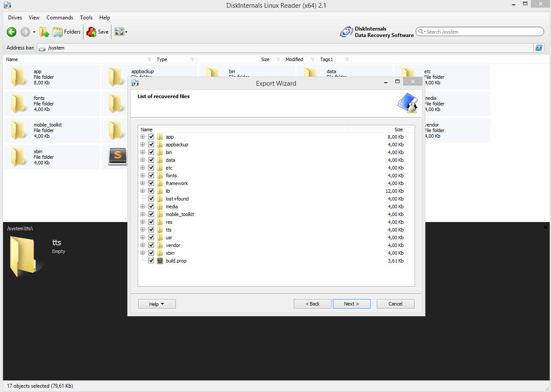The image size is (551, 392).
Task: Click the Search /system input field
Action: click(482, 32)
